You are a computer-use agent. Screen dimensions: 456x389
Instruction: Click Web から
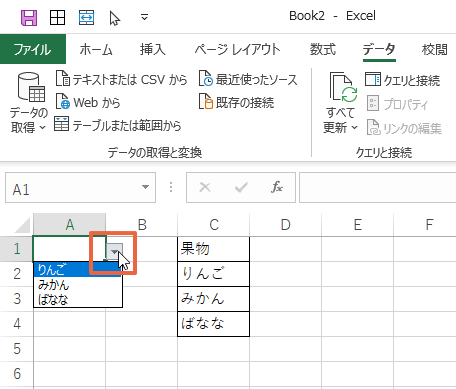click(88, 102)
